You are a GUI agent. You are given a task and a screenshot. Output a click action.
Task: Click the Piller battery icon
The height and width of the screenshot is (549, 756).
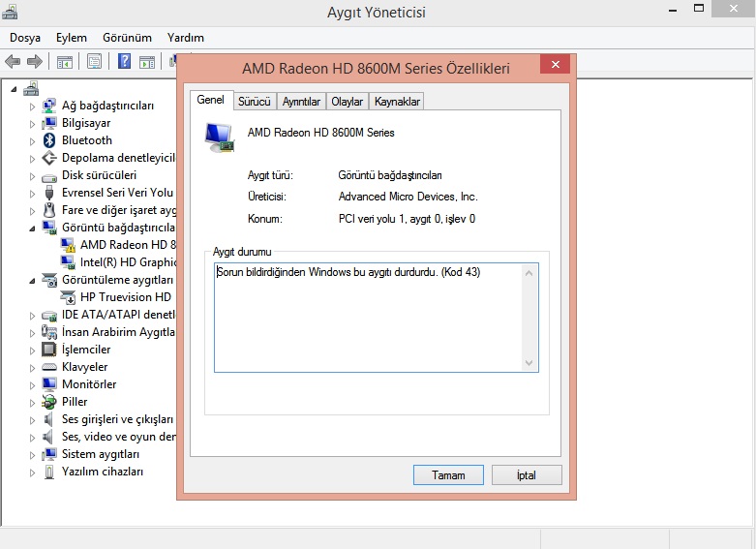[x=49, y=402]
